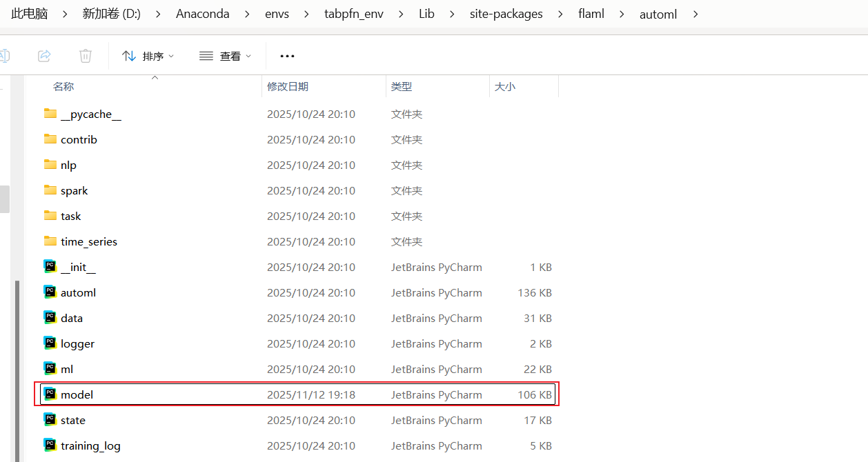Screen dimensions: 868x462
Task: Sort by 名称 column header
Action: click(x=63, y=87)
